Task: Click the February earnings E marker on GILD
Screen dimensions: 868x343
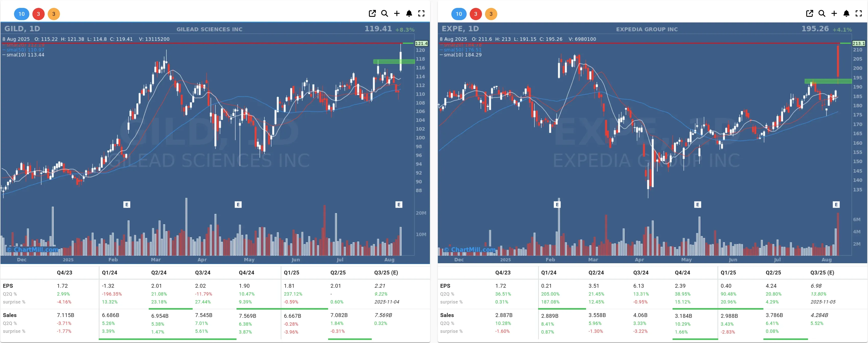Action: pos(127,204)
